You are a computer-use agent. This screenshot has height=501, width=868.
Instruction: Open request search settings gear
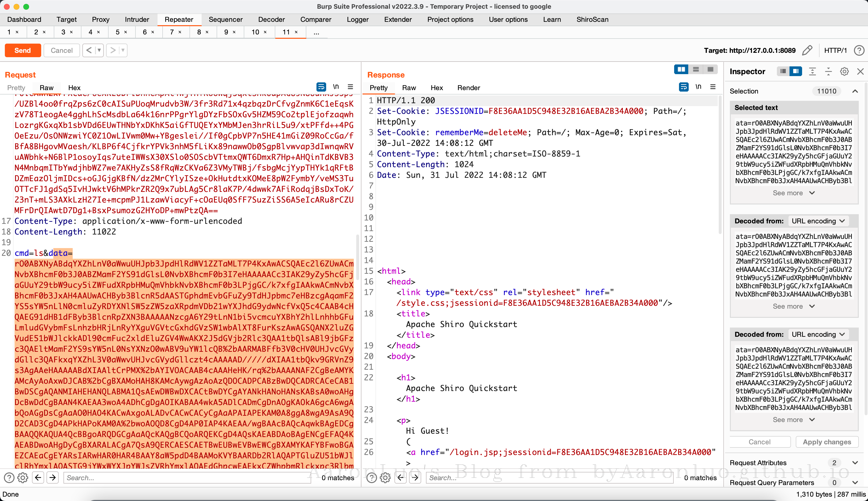(x=23, y=478)
